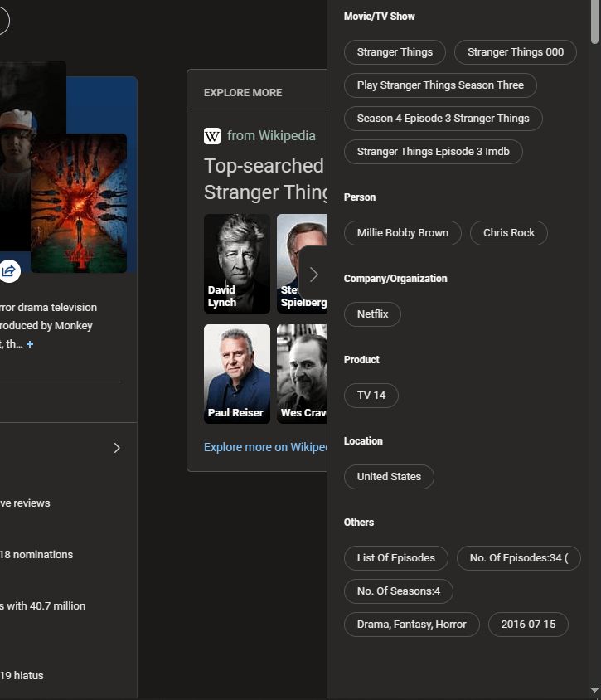The height and width of the screenshot is (700, 601).
Task: Click the 19 hiatus text
Action: [x=22, y=676]
